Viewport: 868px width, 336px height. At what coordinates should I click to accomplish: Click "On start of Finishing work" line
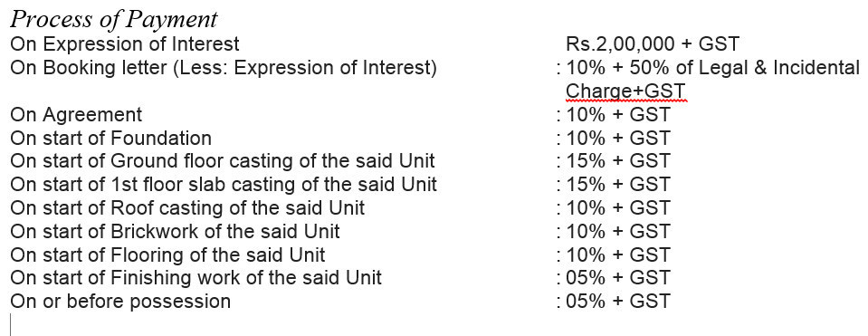coord(196,278)
